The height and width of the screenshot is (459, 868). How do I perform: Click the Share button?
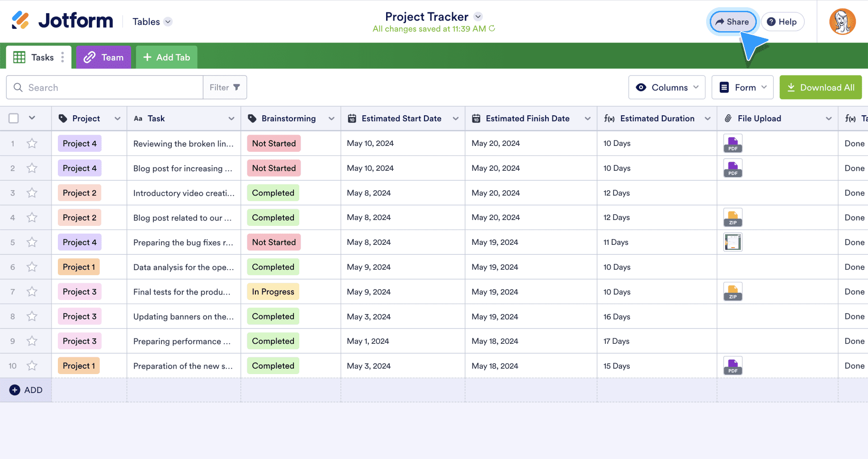click(x=732, y=22)
